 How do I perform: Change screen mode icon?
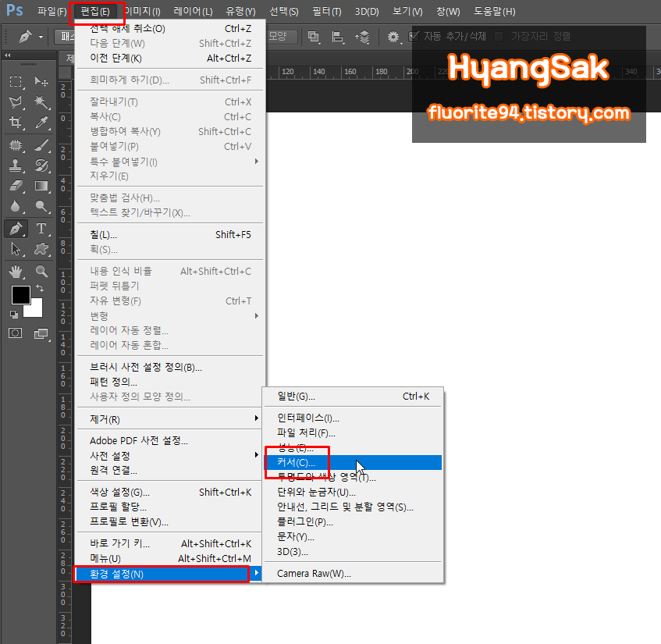pyautogui.click(x=41, y=333)
